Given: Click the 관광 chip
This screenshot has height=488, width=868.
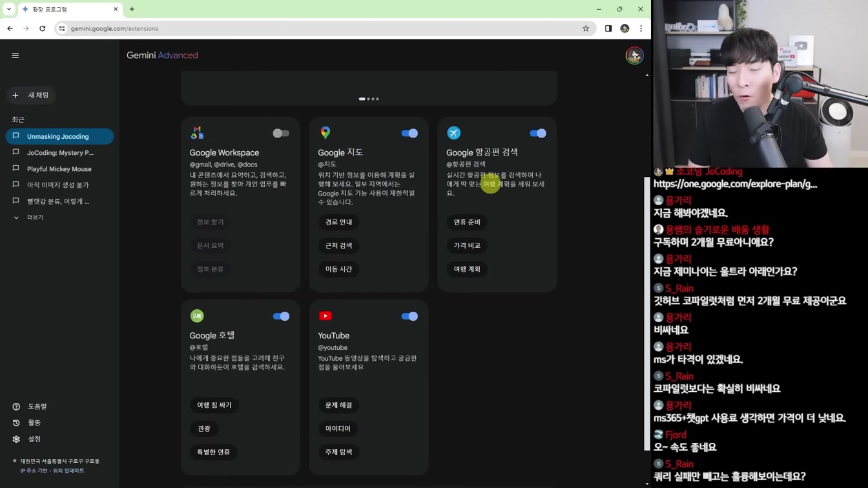Looking at the screenshot, I should 204,429.
